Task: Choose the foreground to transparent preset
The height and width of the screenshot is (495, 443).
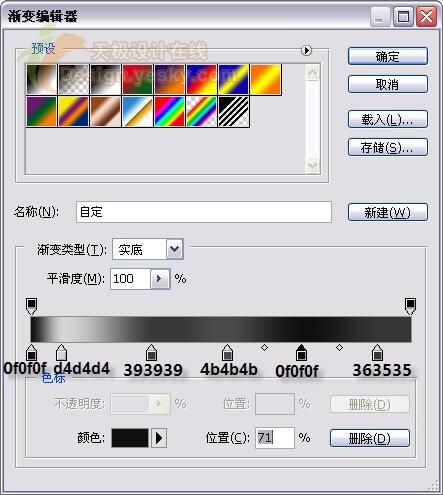Action: pos(73,80)
